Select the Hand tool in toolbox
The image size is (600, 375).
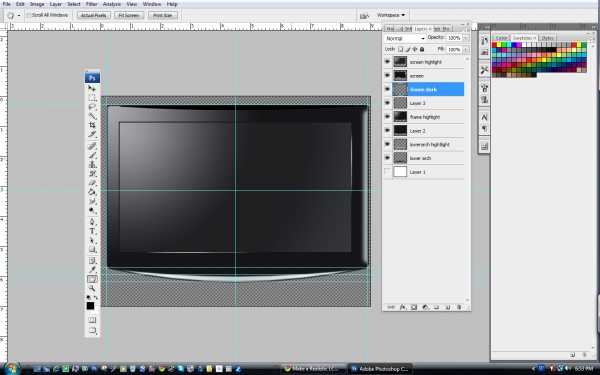92,279
